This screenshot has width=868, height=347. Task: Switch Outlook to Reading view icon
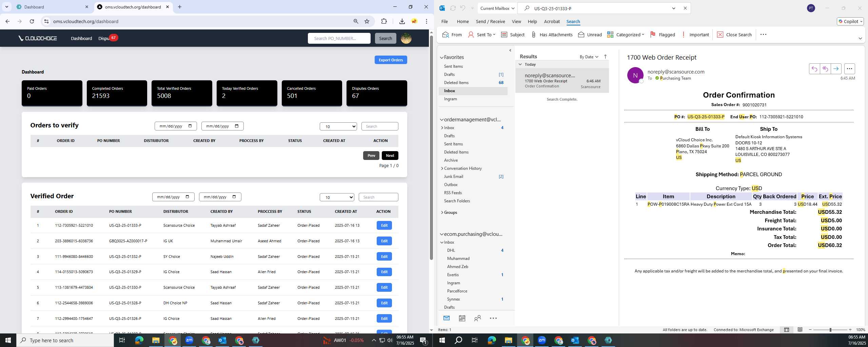(800, 330)
